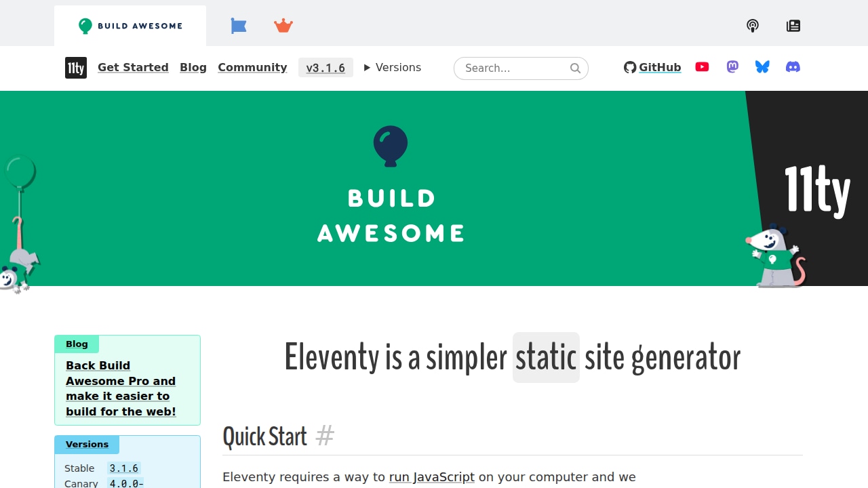Open the Community nav link
The height and width of the screenshot is (488, 868).
click(x=252, y=68)
